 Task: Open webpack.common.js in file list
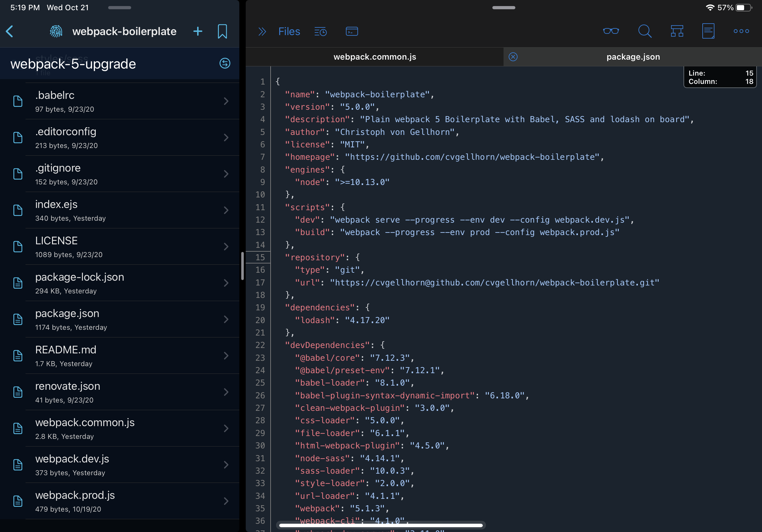point(119,428)
